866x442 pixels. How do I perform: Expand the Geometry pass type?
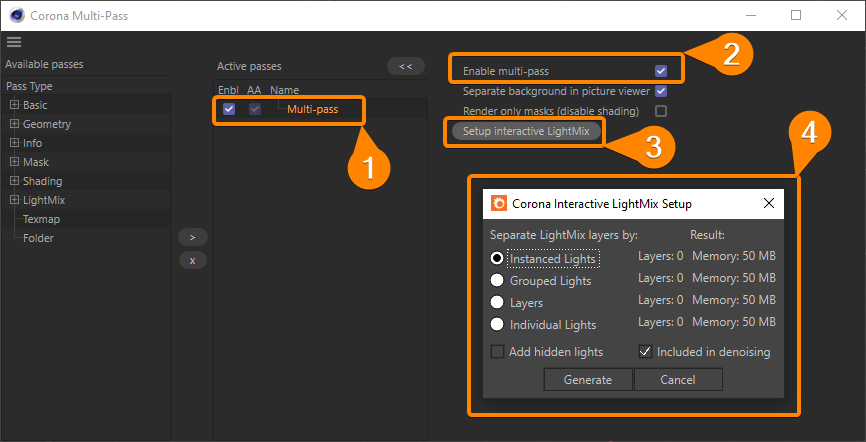click(x=14, y=124)
